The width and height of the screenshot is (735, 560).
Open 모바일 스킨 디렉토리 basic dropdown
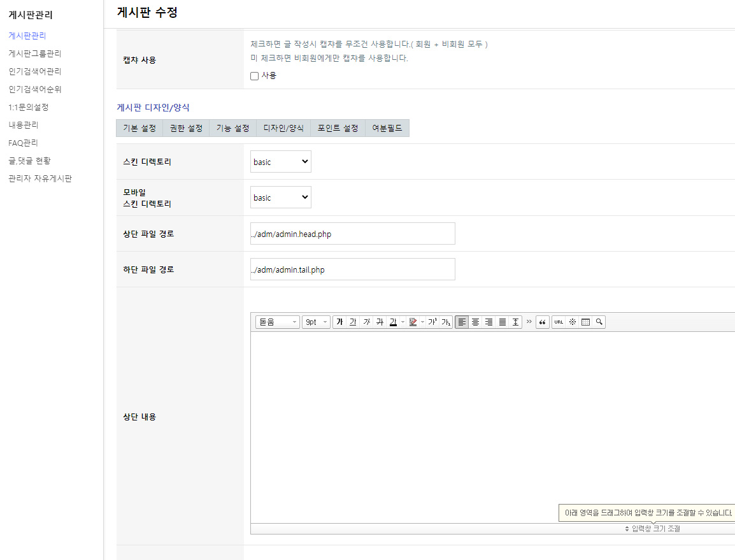coord(281,197)
